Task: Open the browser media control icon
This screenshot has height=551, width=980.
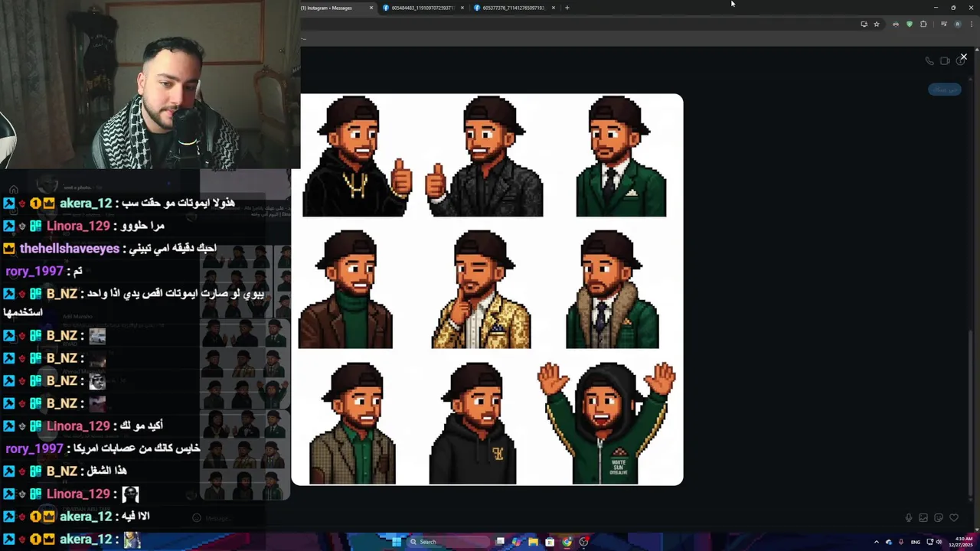Action: 943,24
